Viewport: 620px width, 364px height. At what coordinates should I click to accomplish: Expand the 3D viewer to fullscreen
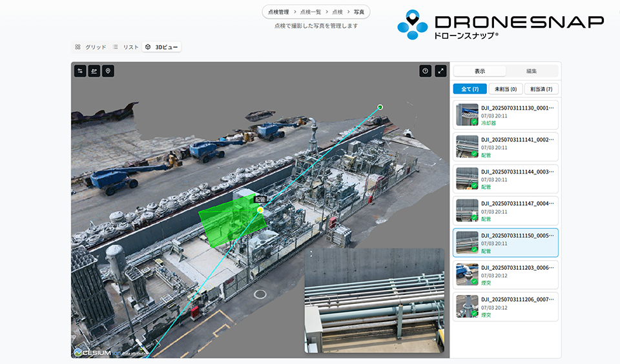(x=440, y=71)
